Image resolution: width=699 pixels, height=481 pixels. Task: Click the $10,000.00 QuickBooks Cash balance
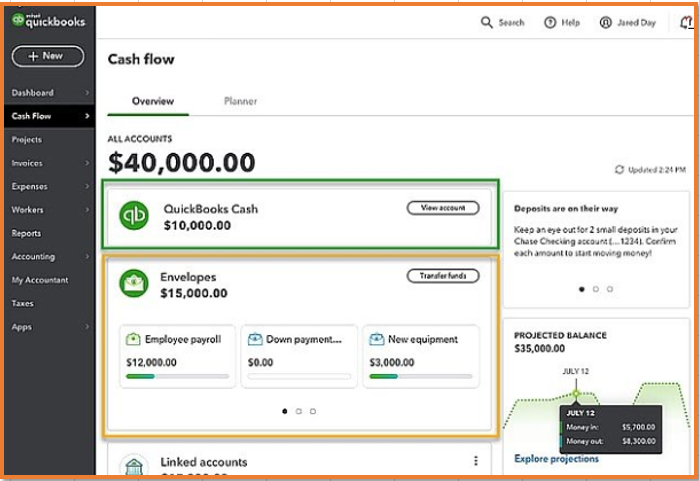click(x=197, y=226)
